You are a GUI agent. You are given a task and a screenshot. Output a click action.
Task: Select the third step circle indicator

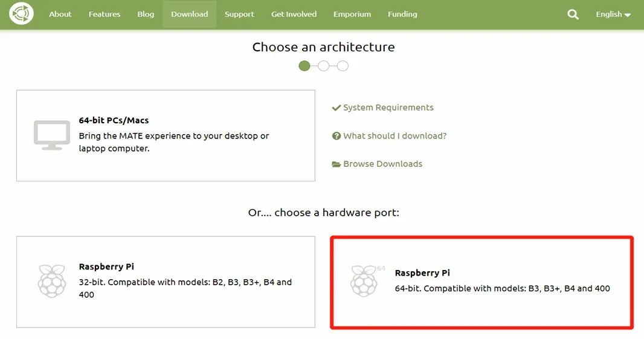(x=343, y=66)
